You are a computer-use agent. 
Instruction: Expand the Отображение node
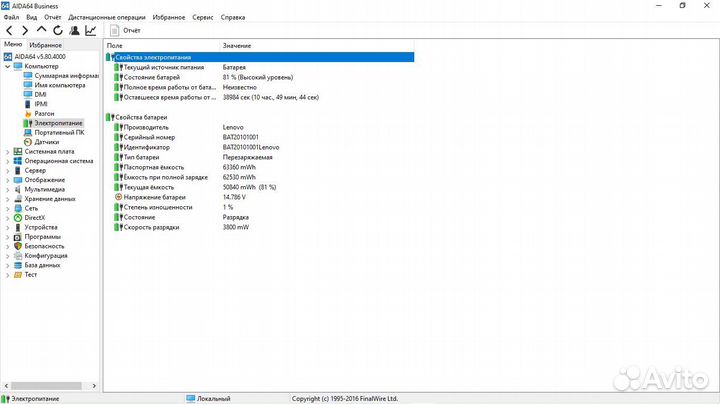click(x=7, y=180)
